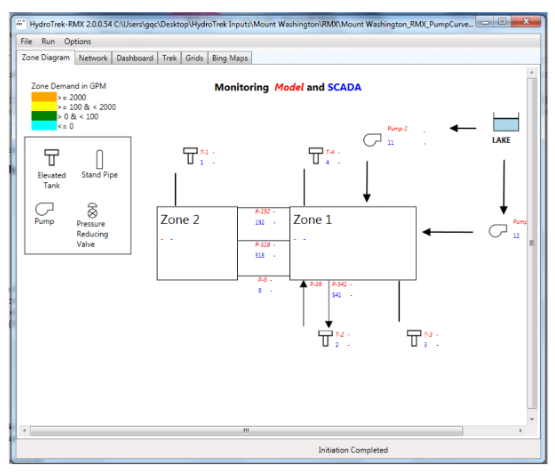Click the Zone 2 box
Screen dimensions: 555x476
pos(197,243)
